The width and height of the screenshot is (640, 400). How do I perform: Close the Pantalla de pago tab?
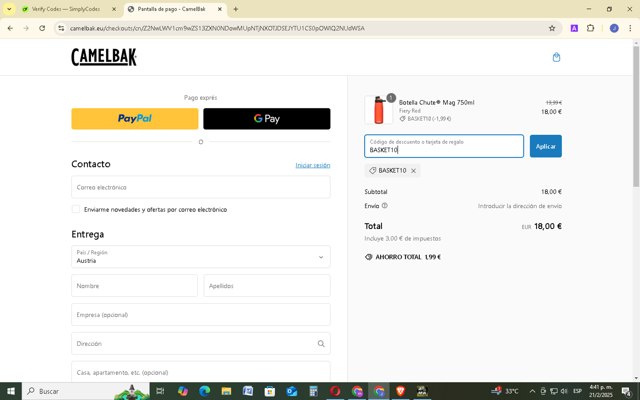tap(220, 9)
